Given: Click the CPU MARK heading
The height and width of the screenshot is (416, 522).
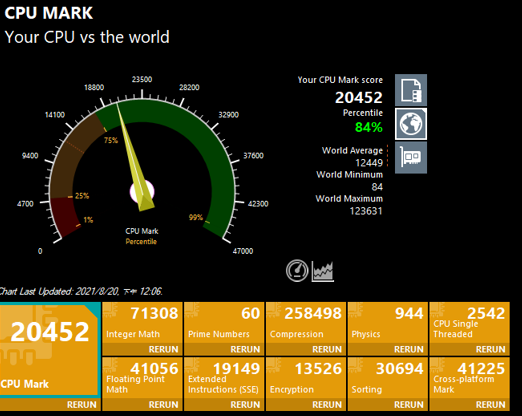Looking at the screenshot, I should [49, 13].
